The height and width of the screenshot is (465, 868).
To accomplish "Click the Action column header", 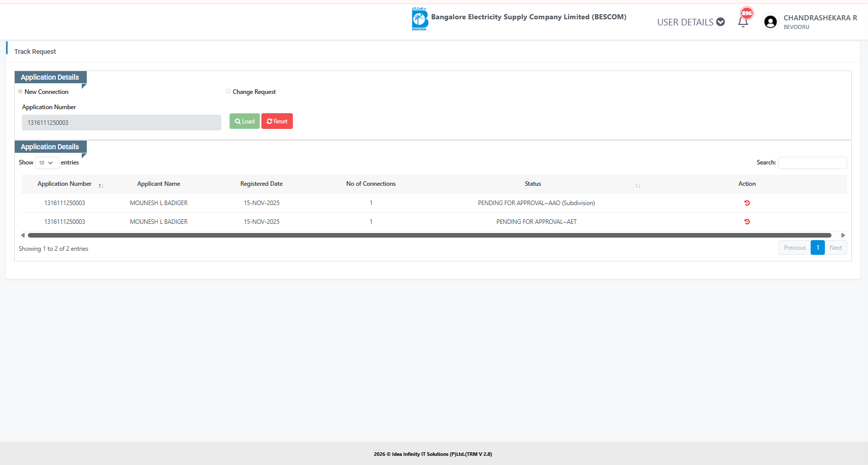I will pyautogui.click(x=747, y=184).
